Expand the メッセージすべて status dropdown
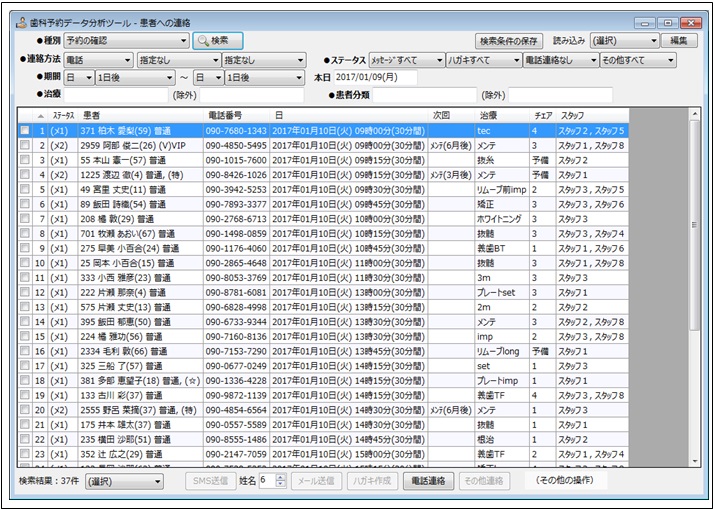 point(407,60)
